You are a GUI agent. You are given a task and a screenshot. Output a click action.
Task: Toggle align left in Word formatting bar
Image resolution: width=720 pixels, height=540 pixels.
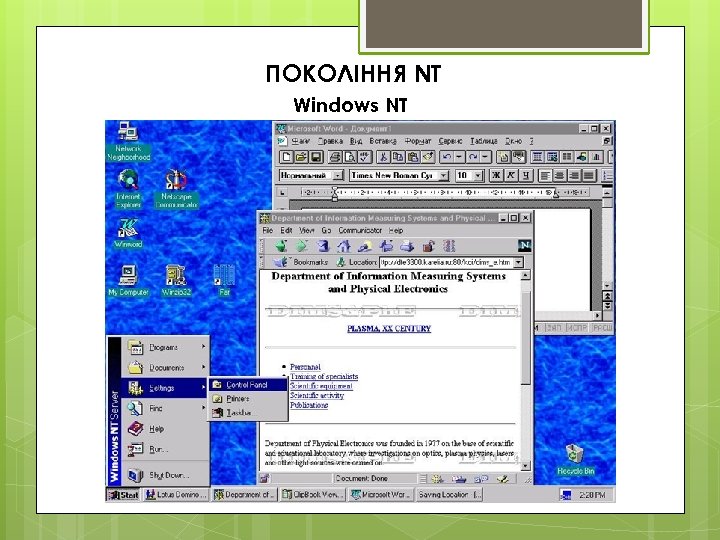click(545, 175)
